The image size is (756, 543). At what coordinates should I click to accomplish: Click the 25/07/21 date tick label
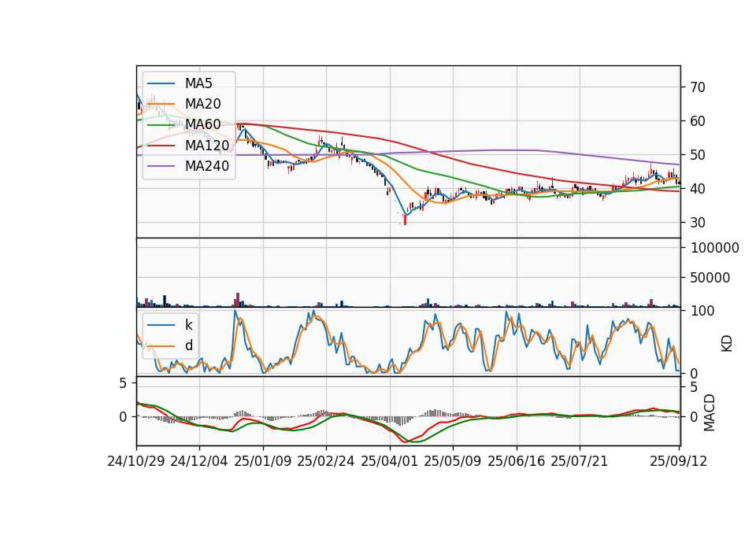tap(580, 461)
